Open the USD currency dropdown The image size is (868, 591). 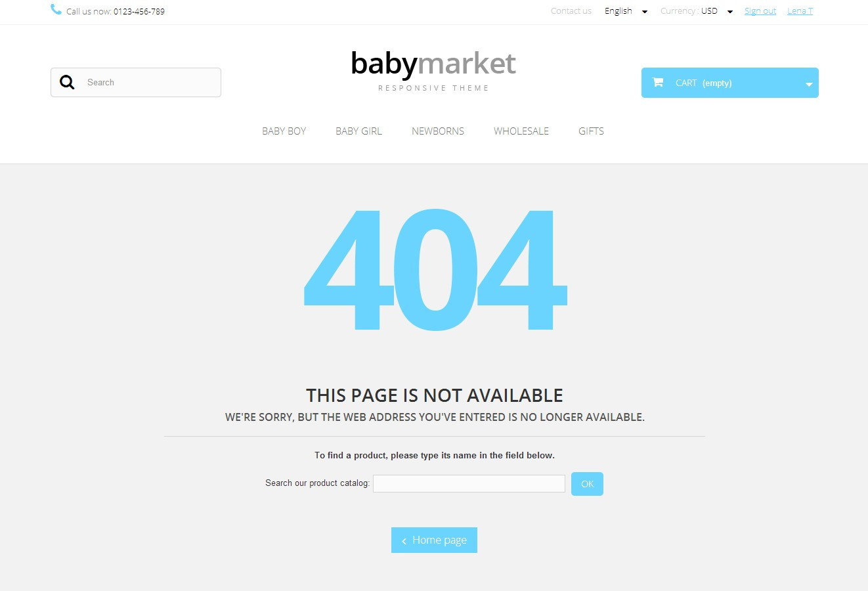(716, 11)
